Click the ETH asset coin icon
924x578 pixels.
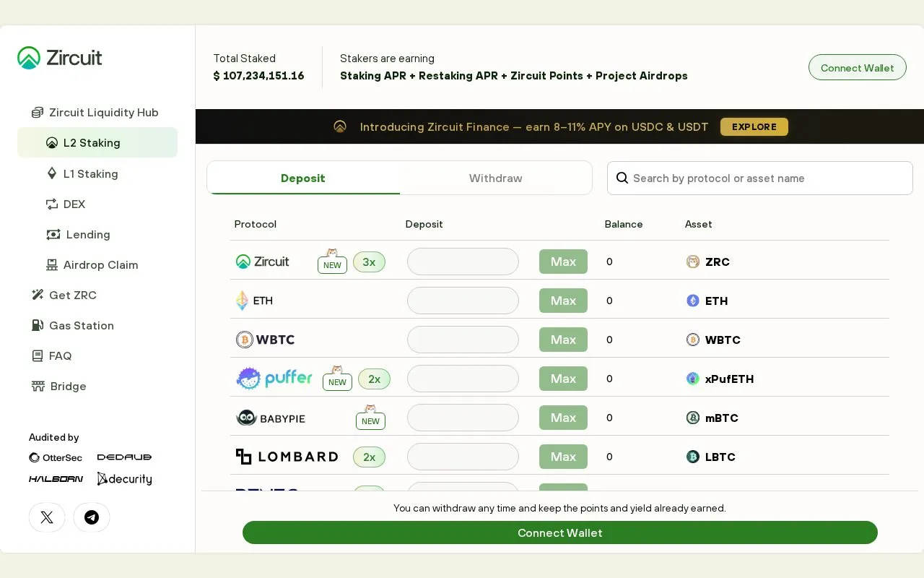(693, 301)
